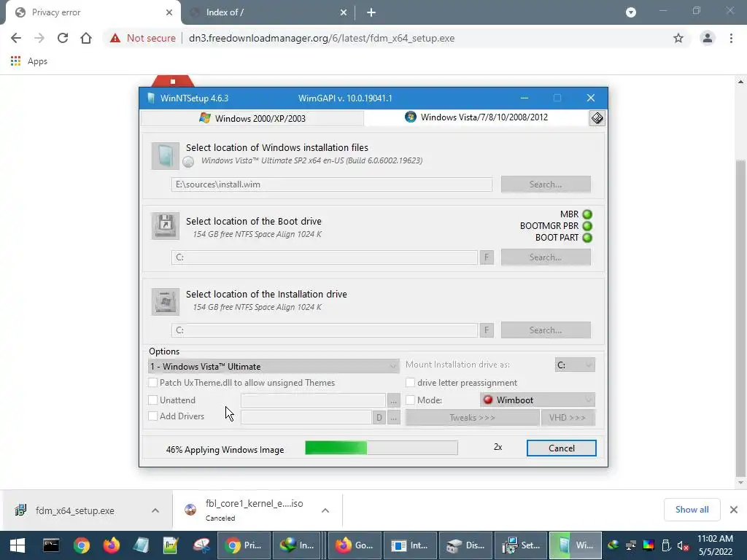Open the Wimboot mode dropdown
747x560 pixels.
(538, 400)
